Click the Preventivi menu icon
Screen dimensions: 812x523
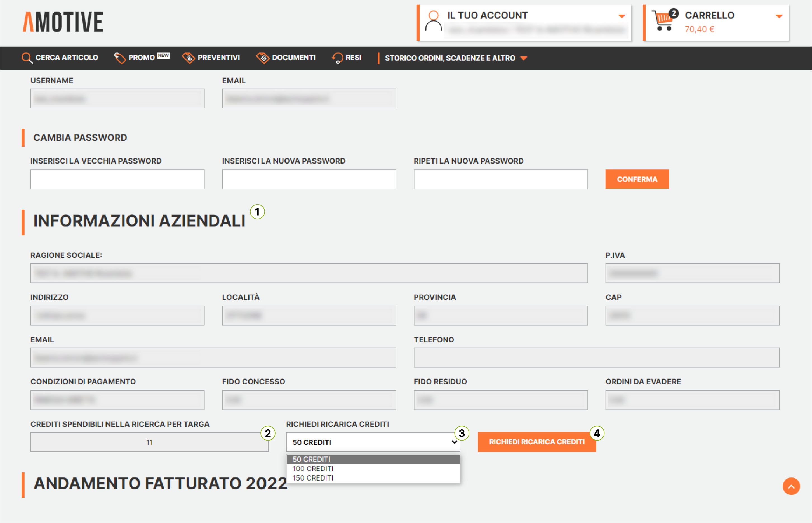point(188,58)
